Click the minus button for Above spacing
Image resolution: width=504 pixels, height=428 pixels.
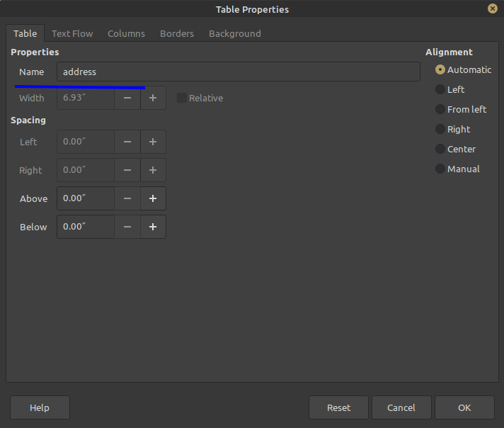(127, 198)
